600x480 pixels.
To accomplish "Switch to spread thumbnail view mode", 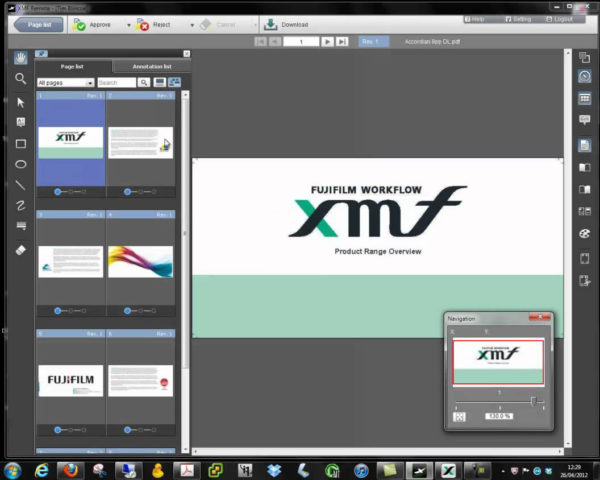I will point(174,82).
